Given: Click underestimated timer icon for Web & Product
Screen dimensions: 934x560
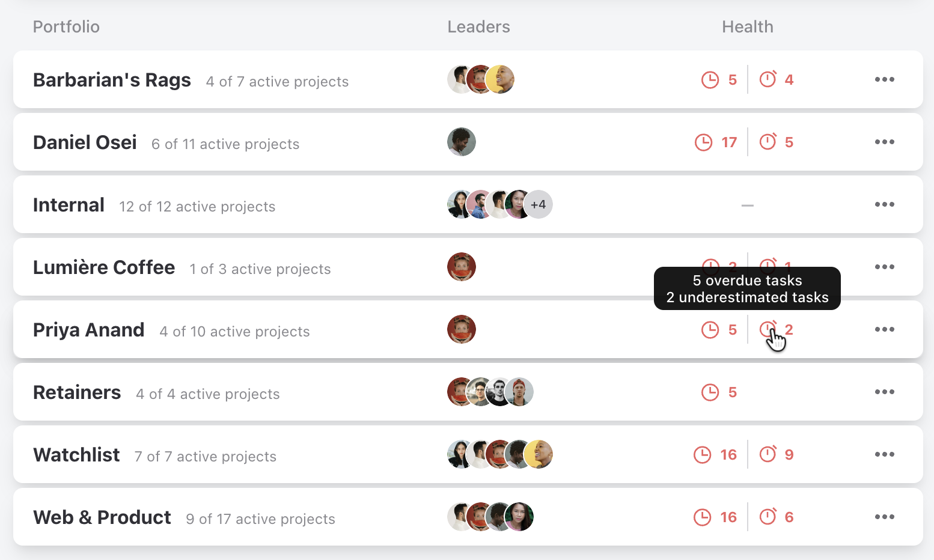Looking at the screenshot, I should [x=768, y=516].
